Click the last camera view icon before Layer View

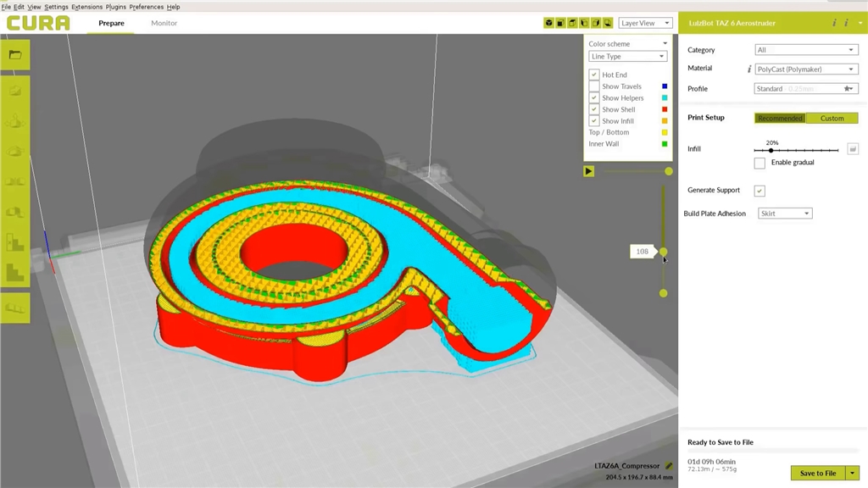click(x=608, y=23)
